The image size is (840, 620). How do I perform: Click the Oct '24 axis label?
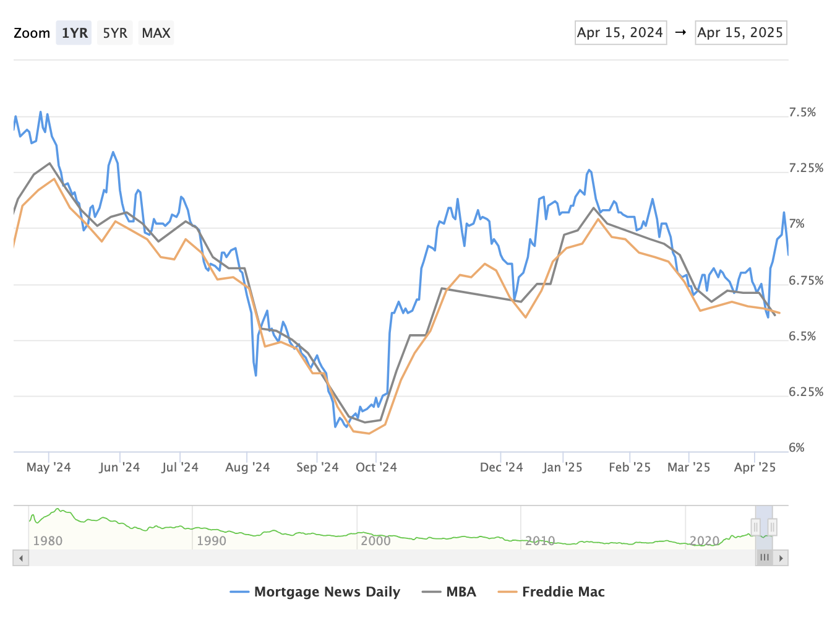pyautogui.click(x=376, y=468)
